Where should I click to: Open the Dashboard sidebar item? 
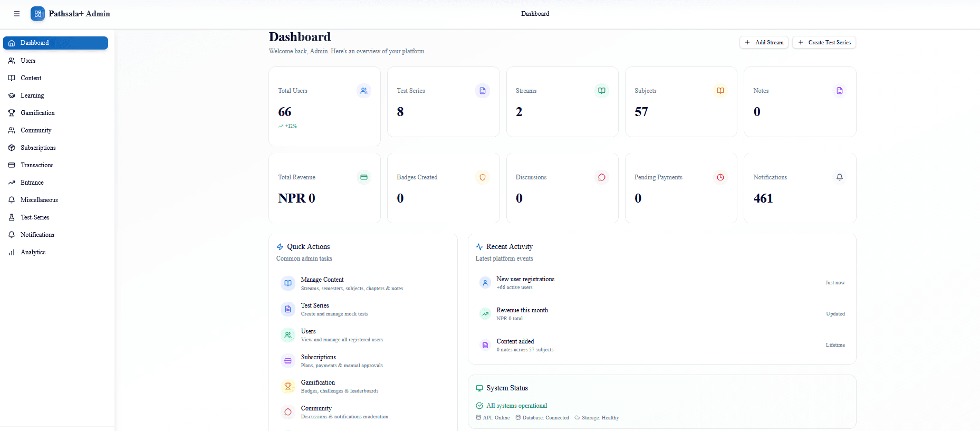(55, 43)
